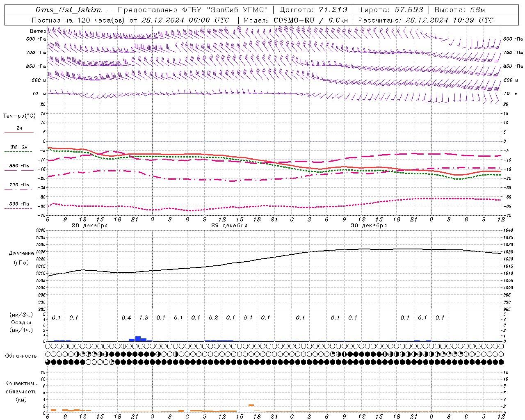Click the forecast header Прогноз на 120 часа(ов)
Screen dimensions: 525x420
coord(79,20)
